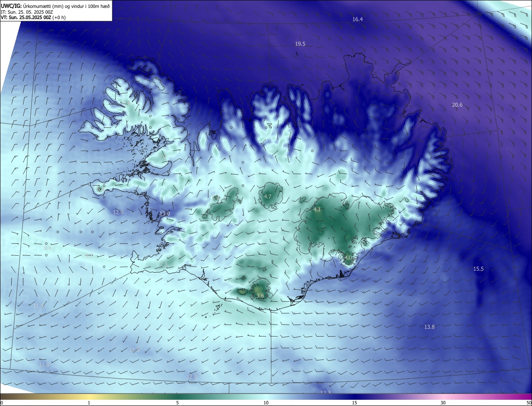Click the 4.1 value on Vatnajökull

click(x=317, y=210)
